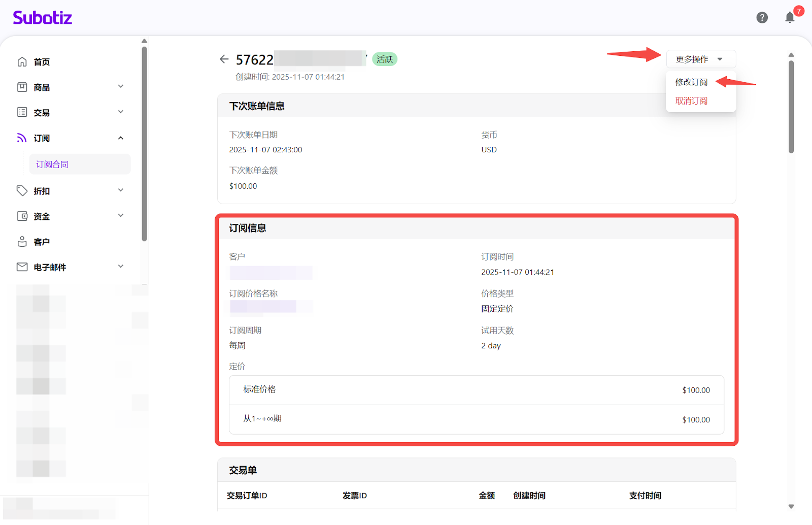Open the notifications bell icon
The image size is (812, 525).
(x=790, y=18)
